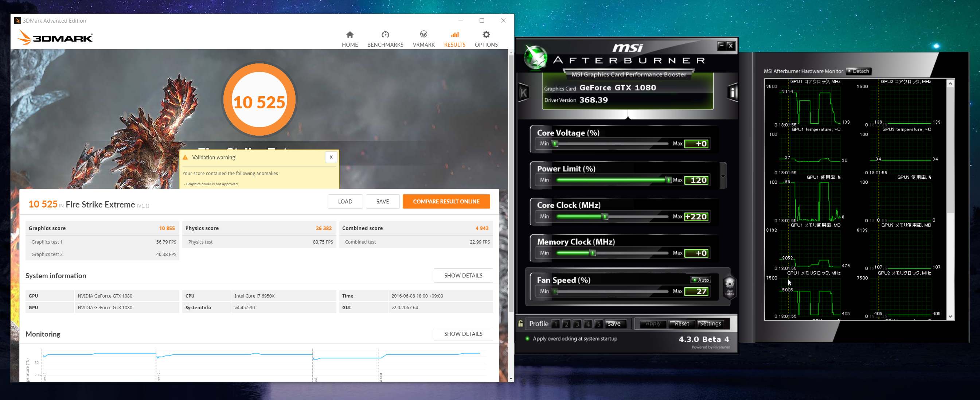Select Afterburner profile 4
This screenshot has width=980, height=400.
(x=587, y=324)
